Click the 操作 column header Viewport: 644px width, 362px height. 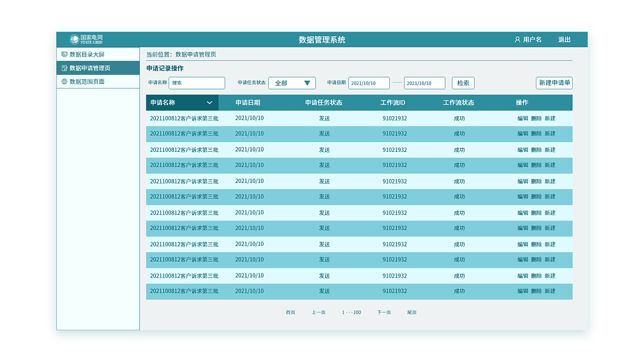tap(522, 103)
